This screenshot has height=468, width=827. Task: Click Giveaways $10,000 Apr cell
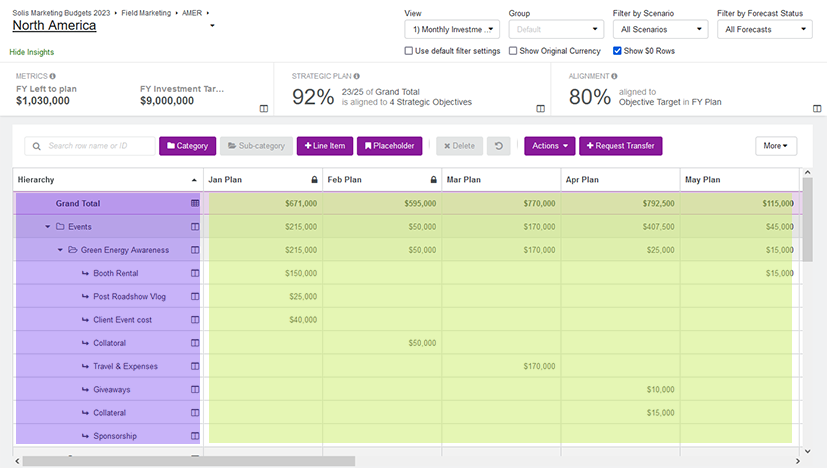point(620,389)
